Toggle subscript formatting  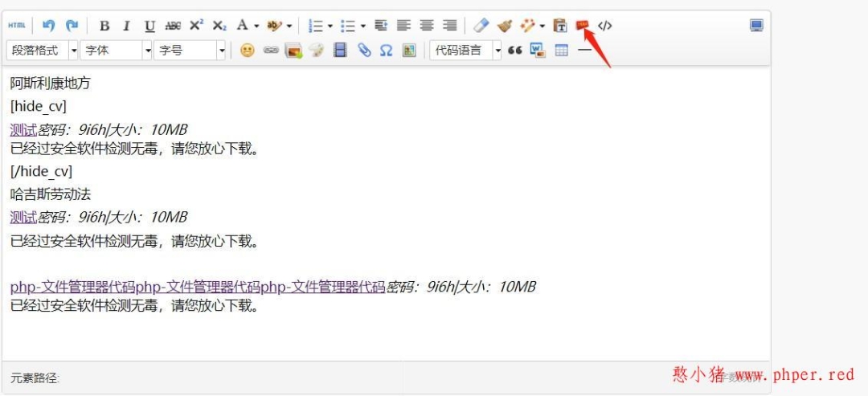tap(219, 26)
